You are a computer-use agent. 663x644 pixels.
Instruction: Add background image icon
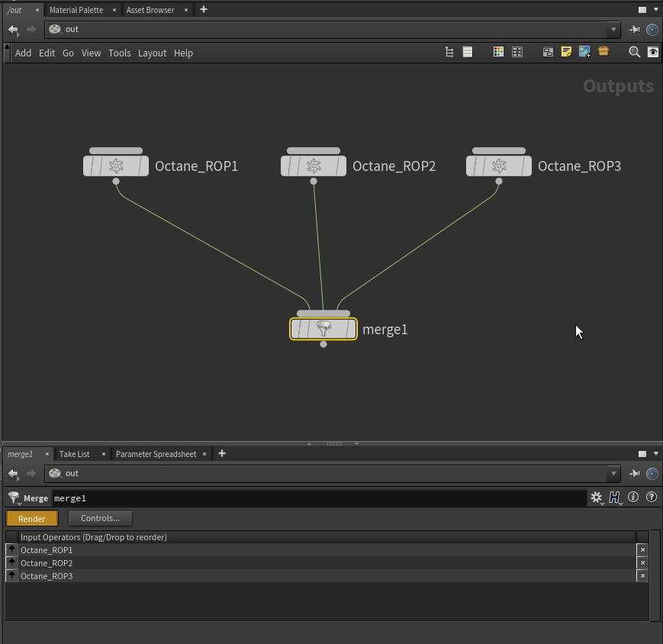(x=584, y=52)
